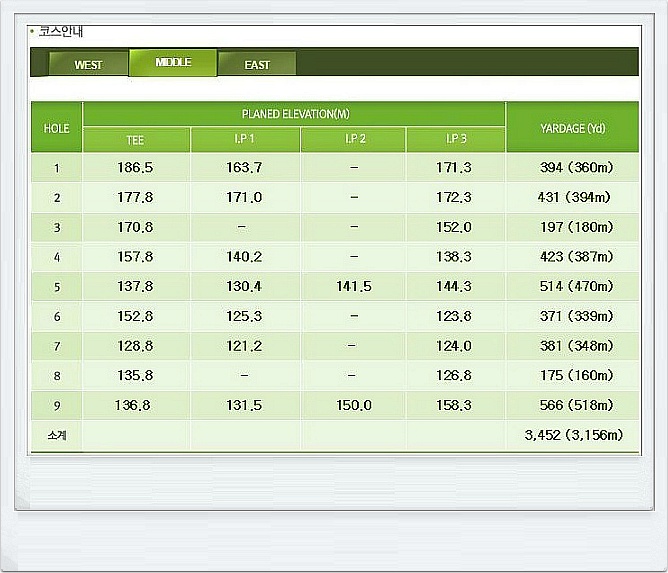Click hole number 7 in HOLE column
This screenshot has height=573, width=668.
[56, 346]
